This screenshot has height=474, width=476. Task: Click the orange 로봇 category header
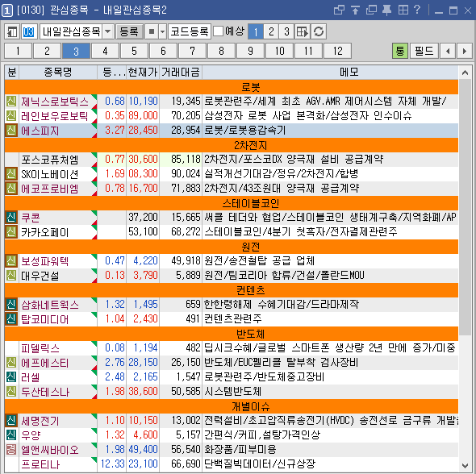(232, 87)
